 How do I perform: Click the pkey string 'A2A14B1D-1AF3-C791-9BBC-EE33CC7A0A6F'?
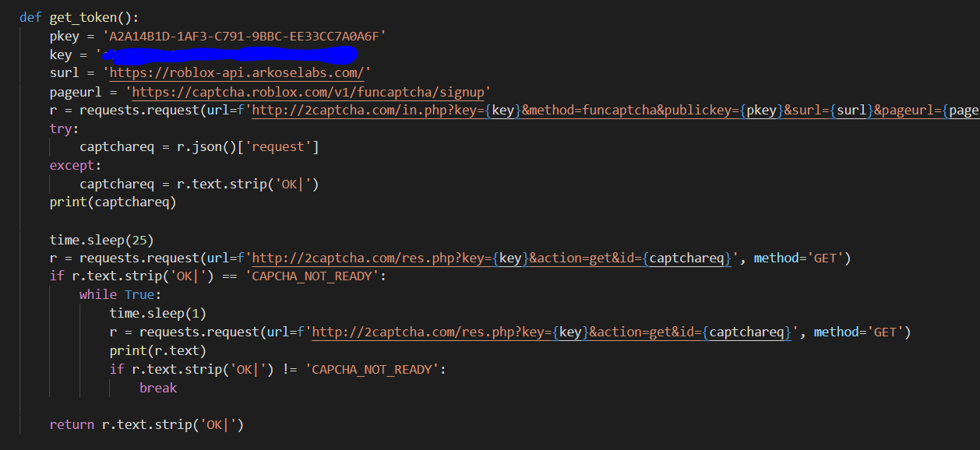pos(245,37)
